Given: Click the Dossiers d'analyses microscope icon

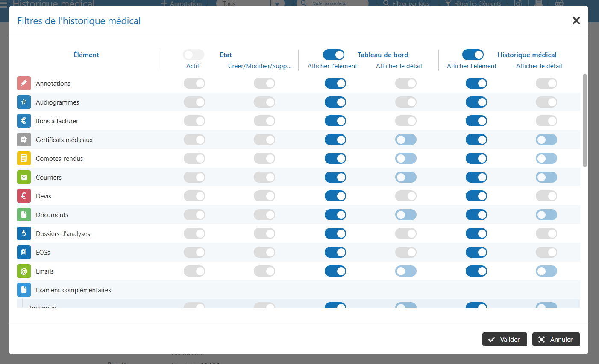Looking at the screenshot, I should tap(24, 233).
